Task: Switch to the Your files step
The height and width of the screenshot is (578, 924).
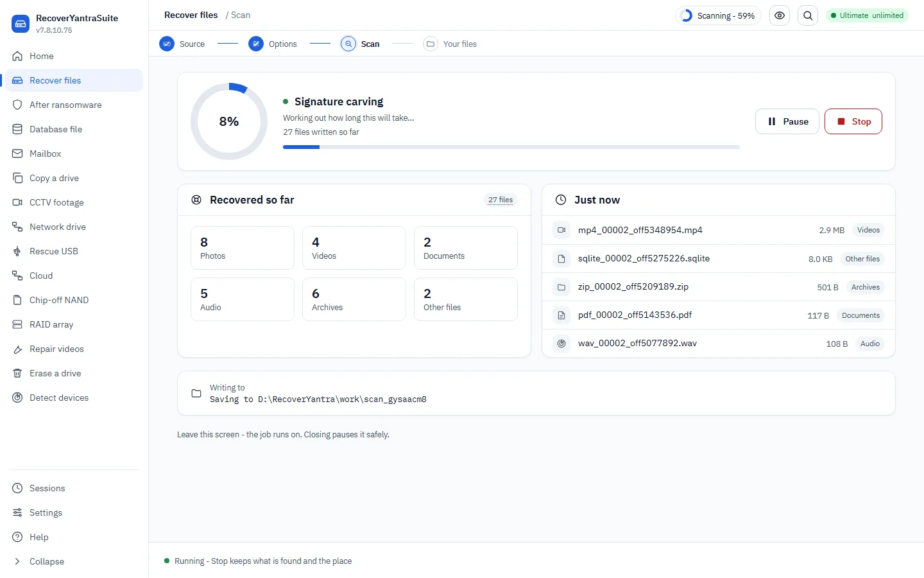Action: point(450,44)
